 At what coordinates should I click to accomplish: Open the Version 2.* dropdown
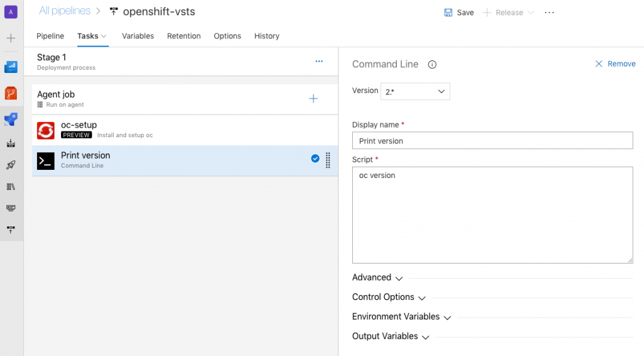pos(415,91)
